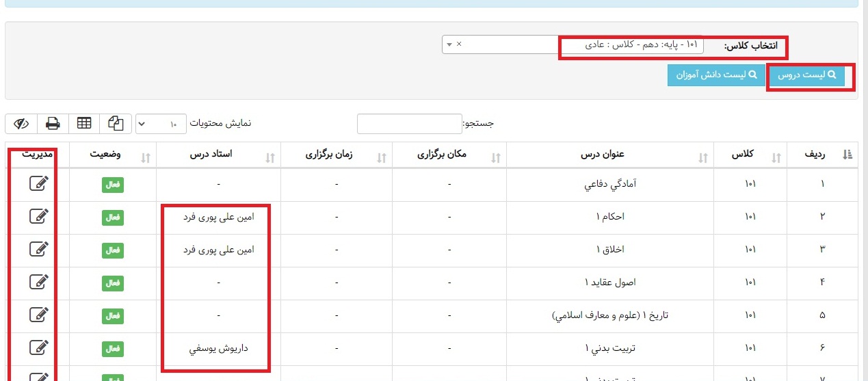This screenshot has width=868, height=381.
Task: Toggle فعال status for آمادگي دفاعي
Action: pos(113,185)
